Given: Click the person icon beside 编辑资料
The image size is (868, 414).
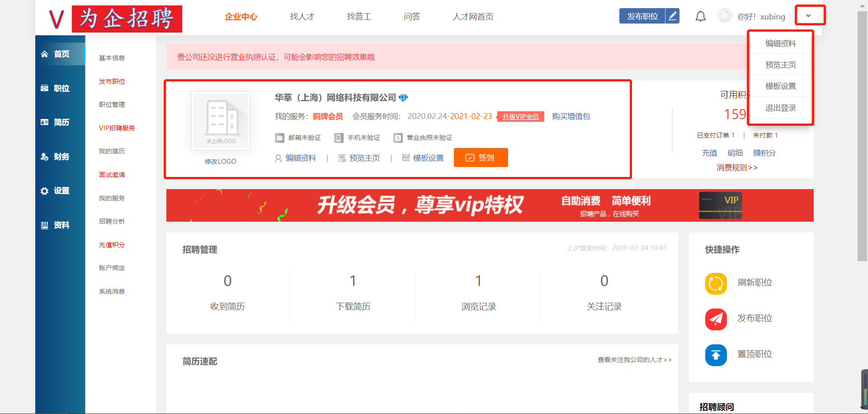Looking at the screenshot, I should coord(278,158).
